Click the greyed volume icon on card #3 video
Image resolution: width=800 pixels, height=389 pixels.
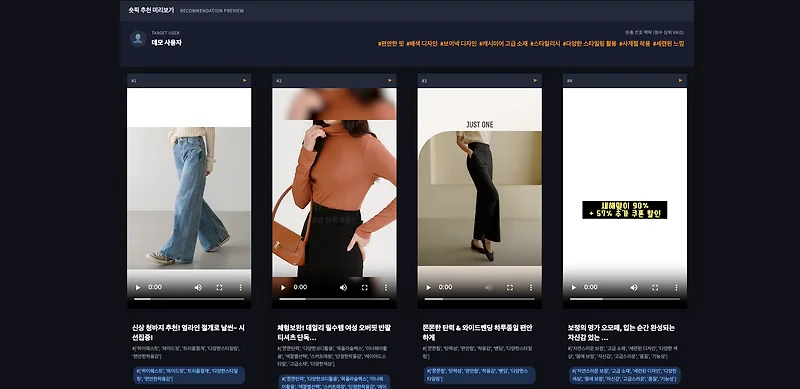pos(489,287)
